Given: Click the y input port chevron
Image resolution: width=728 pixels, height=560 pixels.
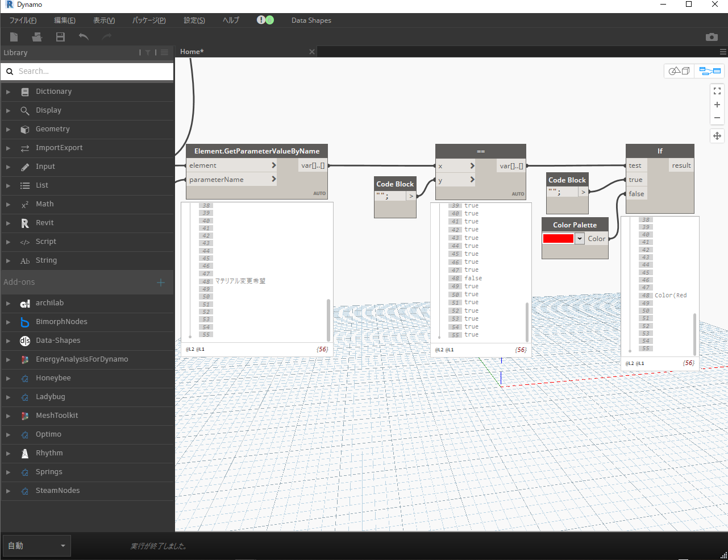Looking at the screenshot, I should pyautogui.click(x=472, y=180).
